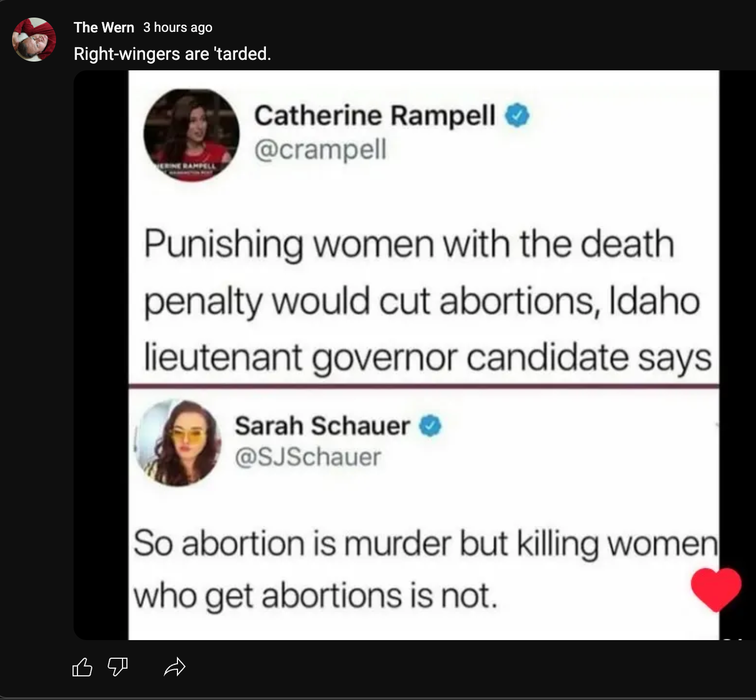The image size is (756, 700).
Task: Click the 'Right-wingers are 'tarded.' comment text
Action: pyautogui.click(x=173, y=54)
